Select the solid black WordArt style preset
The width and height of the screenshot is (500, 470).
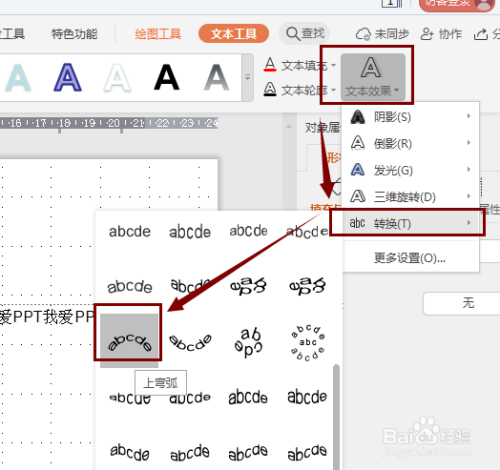click(167, 77)
